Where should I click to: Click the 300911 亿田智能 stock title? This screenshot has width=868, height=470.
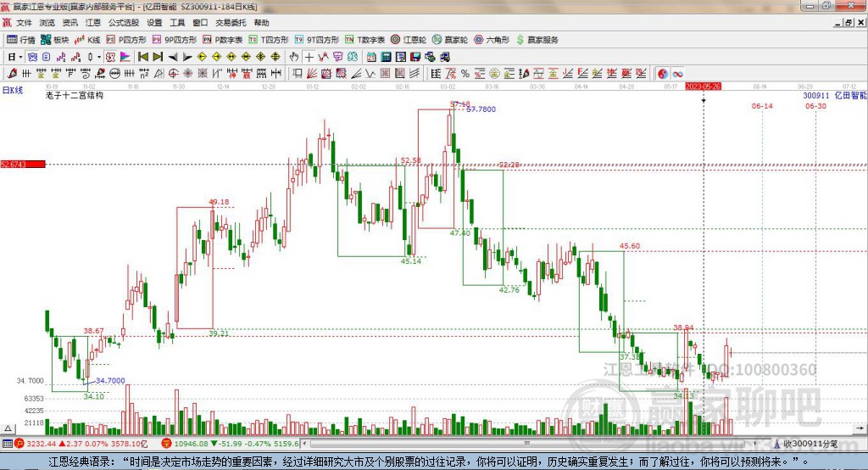point(835,96)
